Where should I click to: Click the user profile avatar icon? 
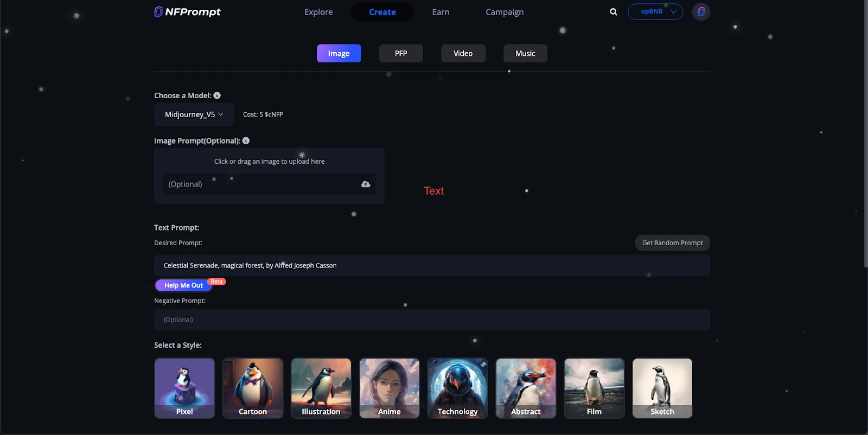pos(701,12)
